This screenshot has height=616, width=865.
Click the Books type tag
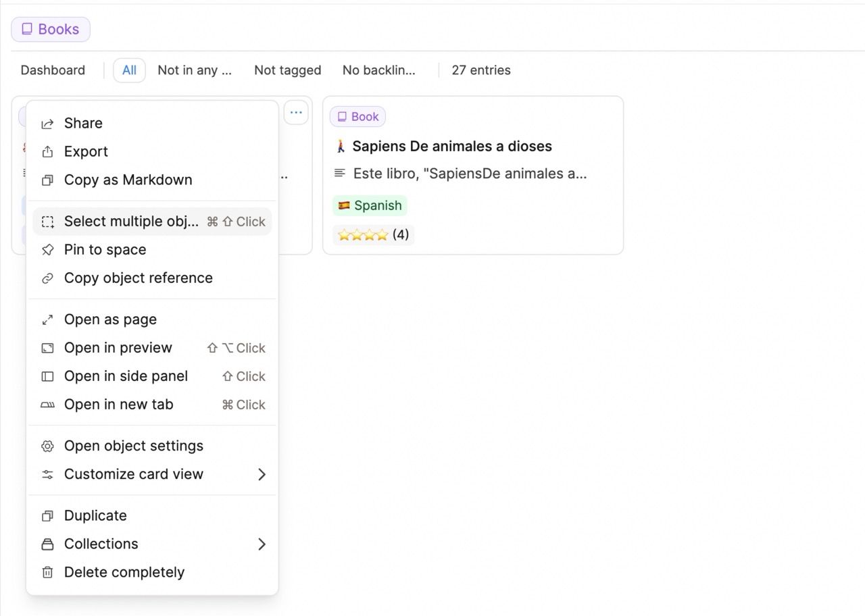pyautogui.click(x=51, y=30)
